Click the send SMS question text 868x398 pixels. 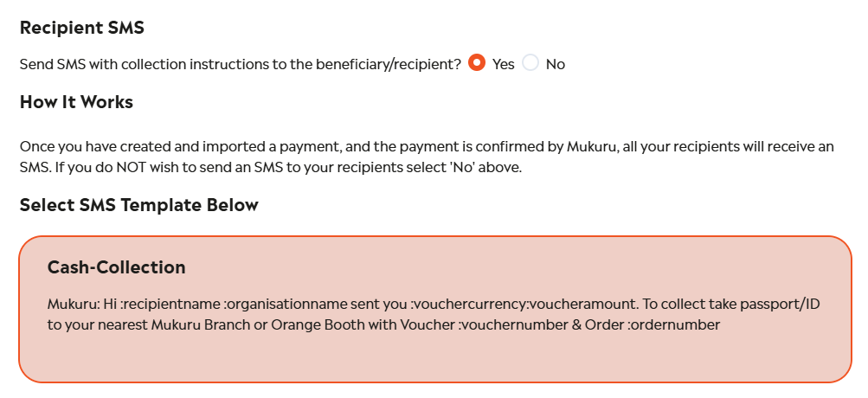[x=241, y=64]
